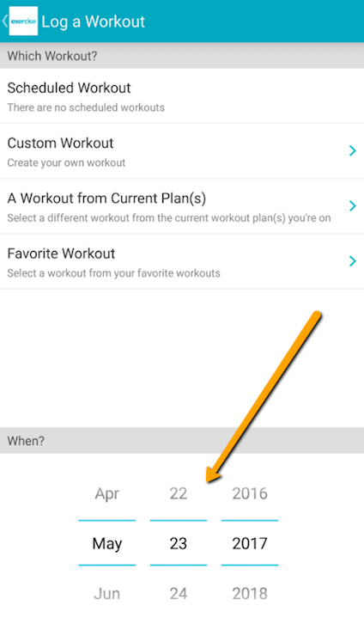
Task: Select day 24 in date picker
Action: (179, 593)
